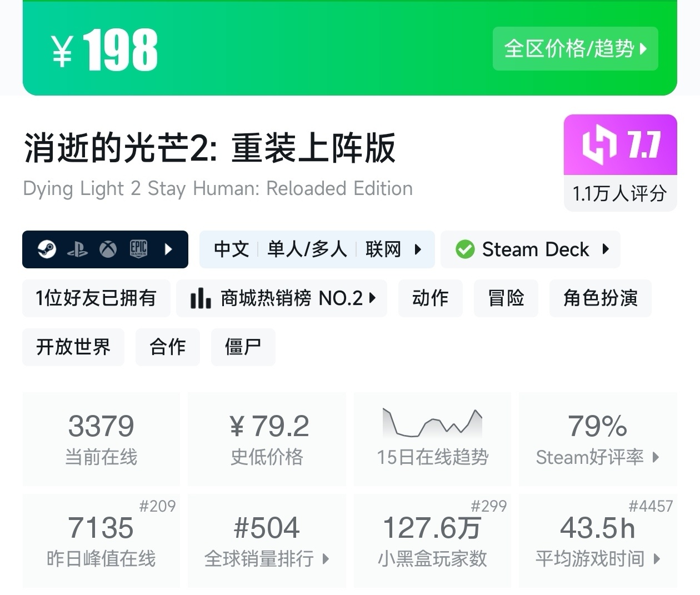
Task: Expand the platforms list arrow
Action: [x=169, y=249]
